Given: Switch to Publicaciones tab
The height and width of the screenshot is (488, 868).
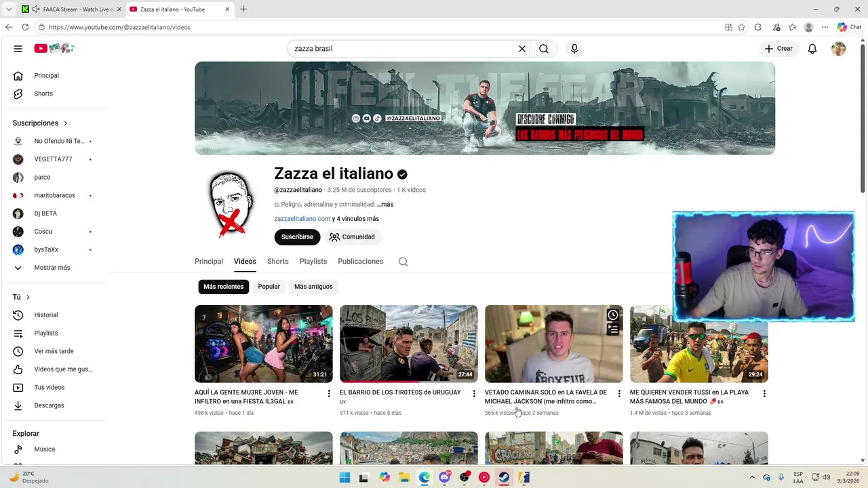Looking at the screenshot, I should tap(360, 262).
